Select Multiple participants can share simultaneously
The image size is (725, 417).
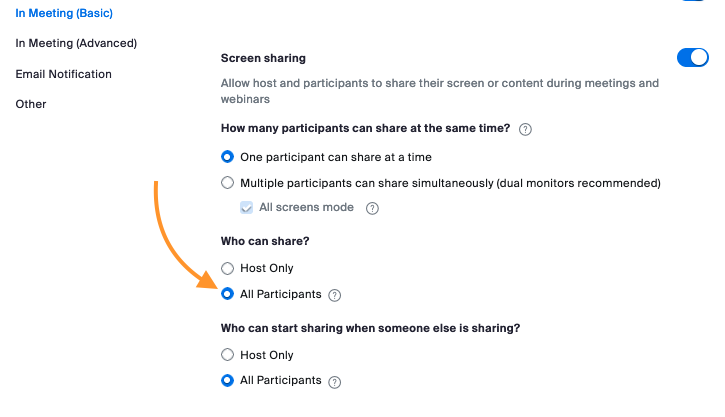click(228, 183)
